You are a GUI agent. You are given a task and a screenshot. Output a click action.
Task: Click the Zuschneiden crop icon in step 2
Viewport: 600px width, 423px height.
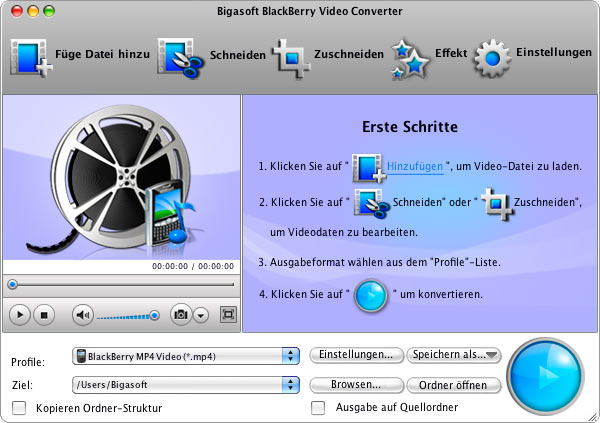[496, 204]
